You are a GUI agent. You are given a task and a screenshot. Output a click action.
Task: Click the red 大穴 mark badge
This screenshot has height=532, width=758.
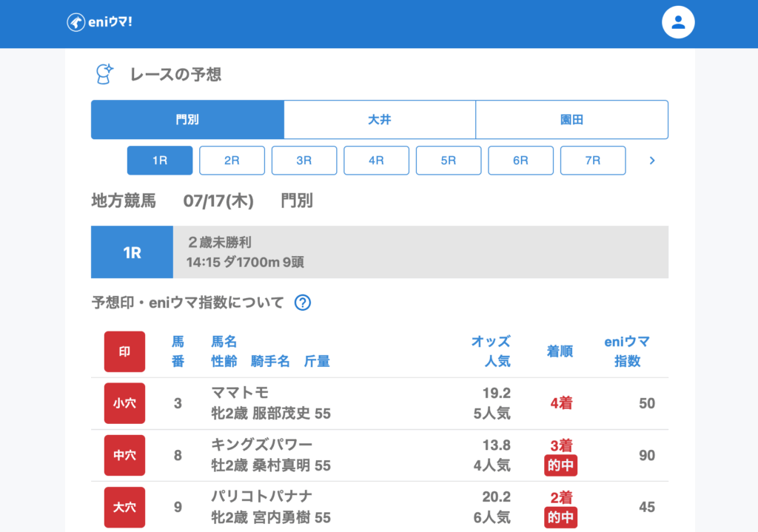[x=124, y=507]
